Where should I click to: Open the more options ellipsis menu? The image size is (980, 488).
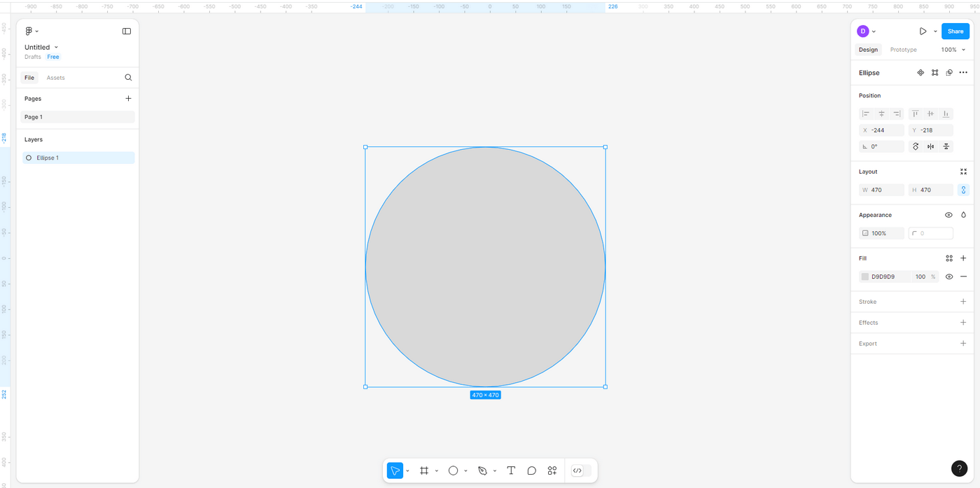pyautogui.click(x=963, y=73)
